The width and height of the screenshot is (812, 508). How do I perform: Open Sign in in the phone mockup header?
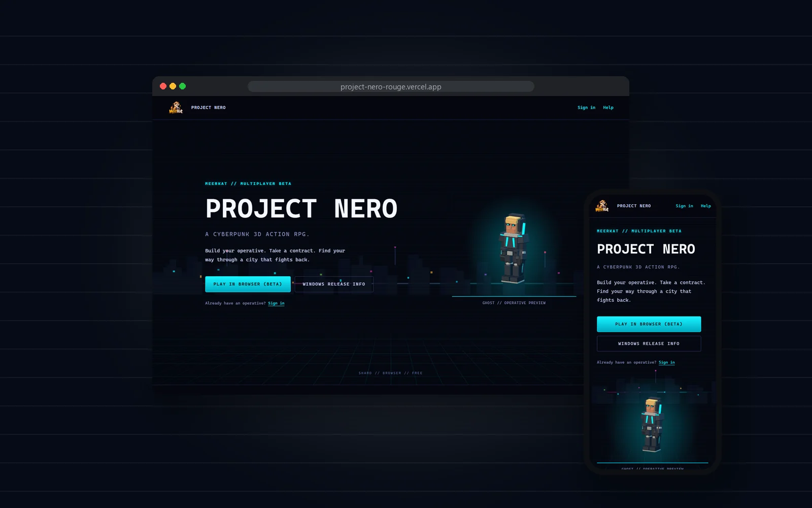click(x=684, y=206)
